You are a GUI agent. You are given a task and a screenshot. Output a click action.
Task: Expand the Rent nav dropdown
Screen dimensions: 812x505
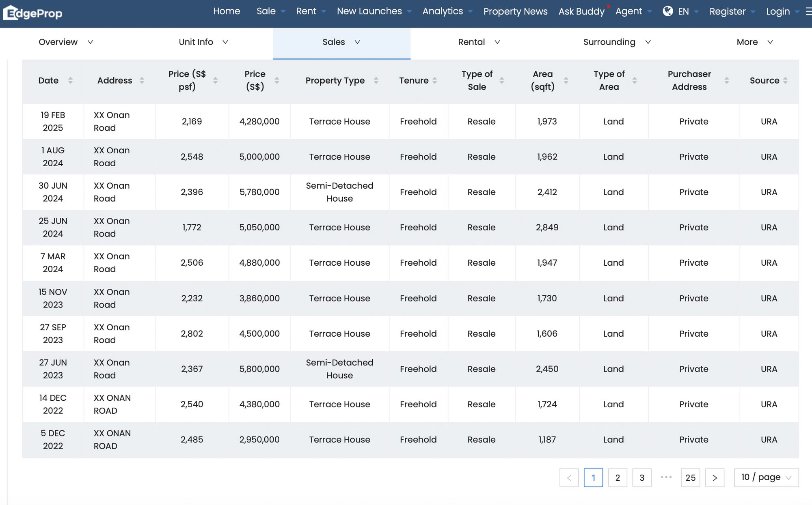pyautogui.click(x=324, y=11)
